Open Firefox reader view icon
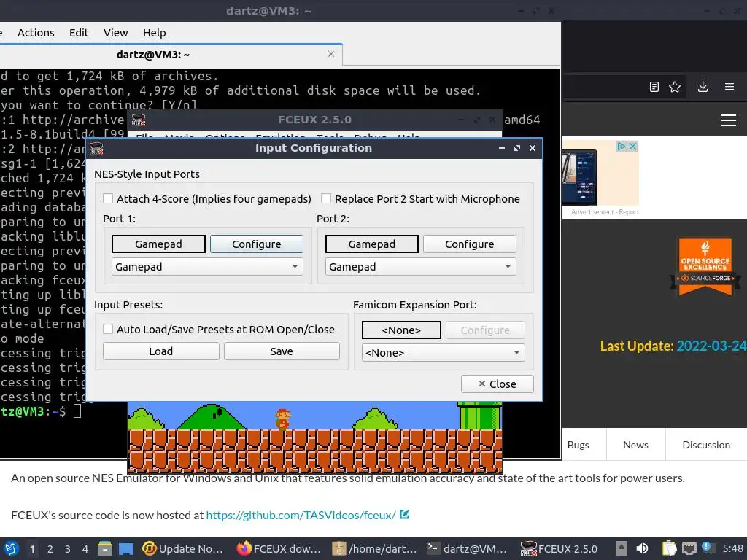The height and width of the screenshot is (560, 747). coord(654,87)
